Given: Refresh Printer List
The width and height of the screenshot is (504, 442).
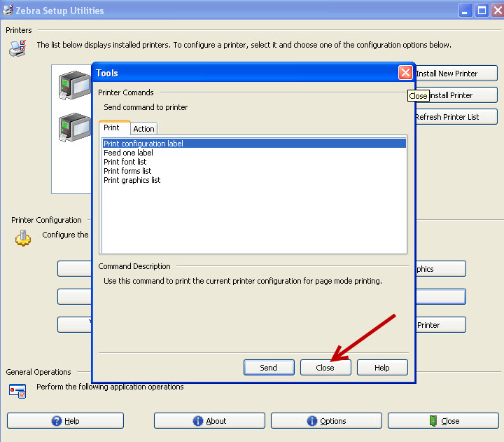Looking at the screenshot, I should point(455,117).
